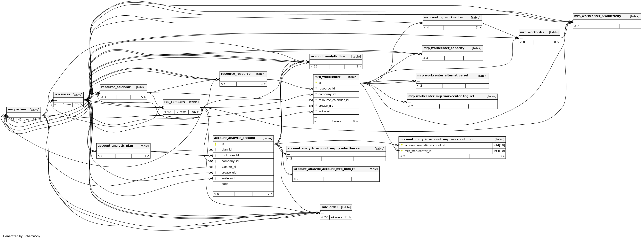This screenshot has height=240, width=644.
Task: Select the code column in account_analytic_account
Action: pyautogui.click(x=225, y=184)
